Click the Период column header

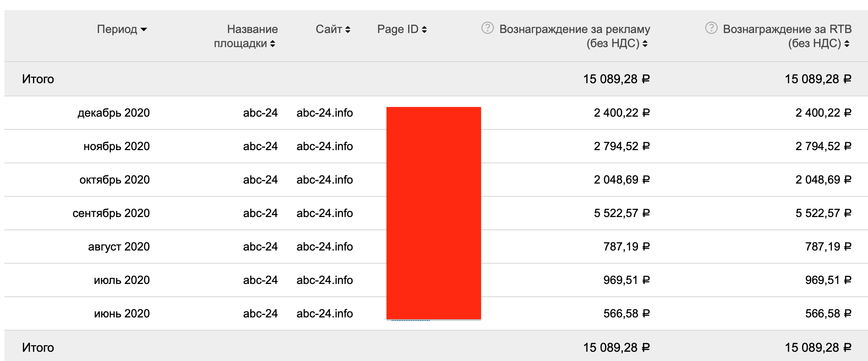(117, 29)
